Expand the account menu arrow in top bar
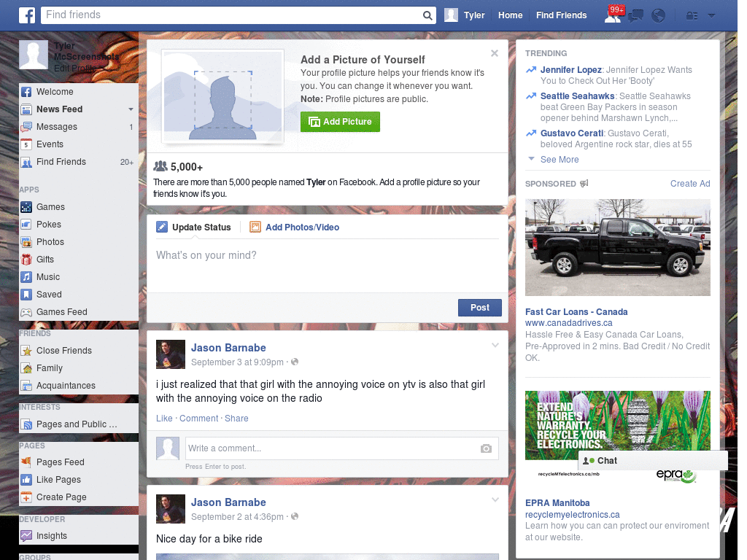 click(x=711, y=16)
